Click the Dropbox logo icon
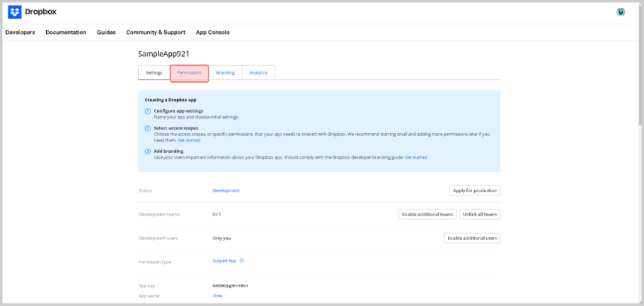Screen dimensions: 644x306 coord(14,12)
